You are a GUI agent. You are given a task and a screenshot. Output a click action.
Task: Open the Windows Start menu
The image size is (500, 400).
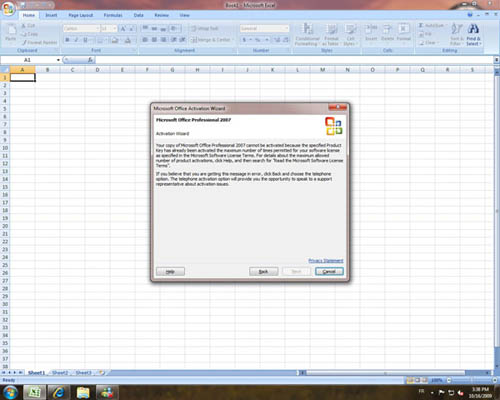pyautogui.click(x=10, y=392)
